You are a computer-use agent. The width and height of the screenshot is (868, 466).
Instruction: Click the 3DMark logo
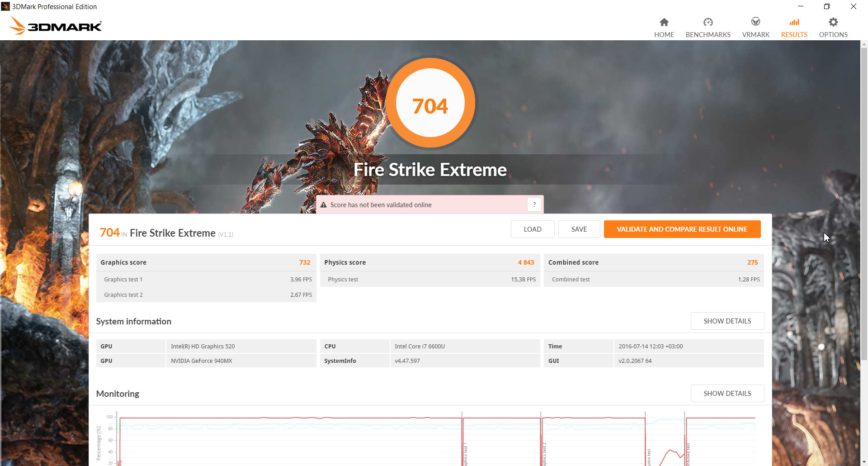click(x=56, y=26)
